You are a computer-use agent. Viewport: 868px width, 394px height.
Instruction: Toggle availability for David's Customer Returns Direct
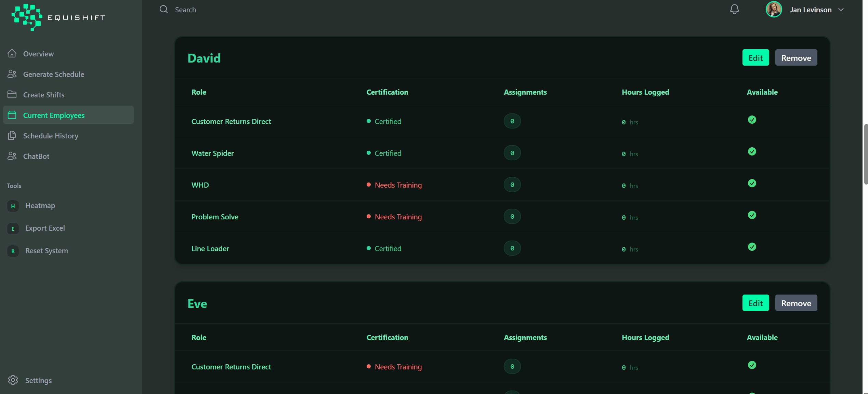click(x=752, y=120)
